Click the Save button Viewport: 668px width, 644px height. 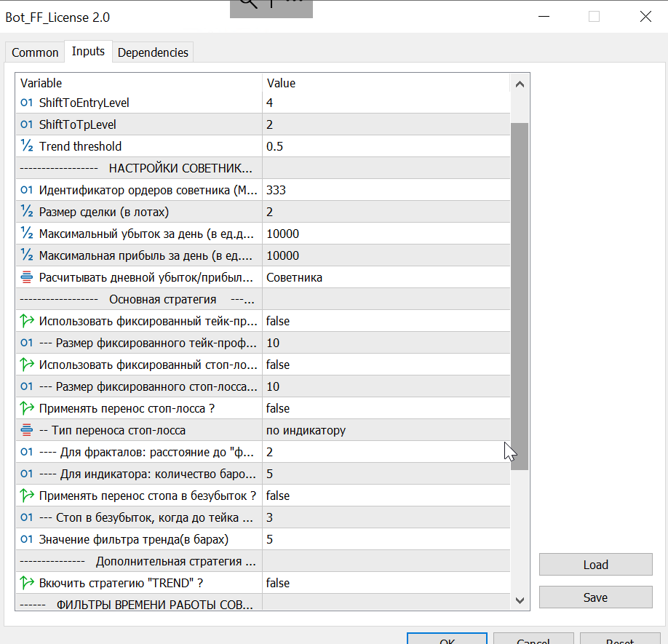(x=595, y=597)
